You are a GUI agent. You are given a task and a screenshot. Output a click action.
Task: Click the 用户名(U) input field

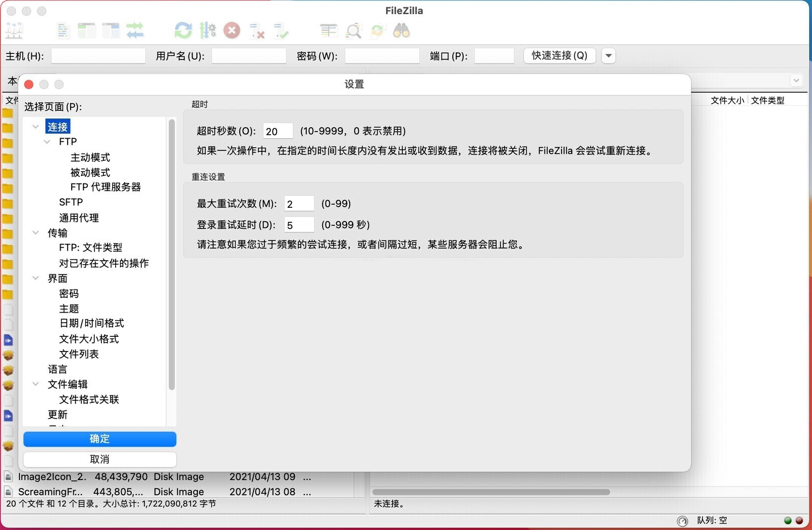point(249,55)
